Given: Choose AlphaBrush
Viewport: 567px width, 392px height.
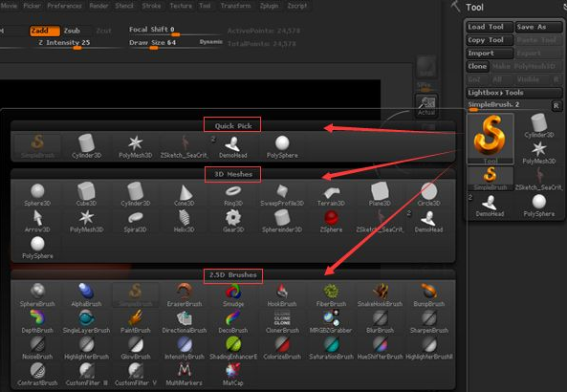Looking at the screenshot, I should coord(86,295).
